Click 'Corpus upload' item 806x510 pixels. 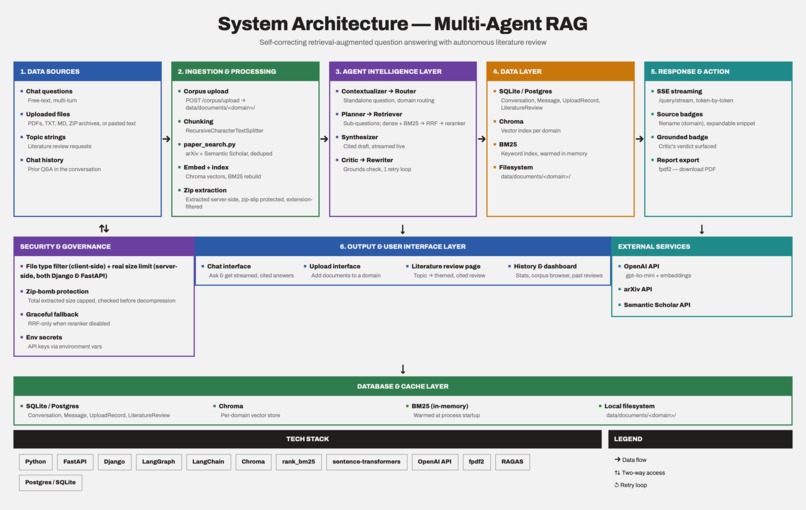pyautogui.click(x=206, y=91)
